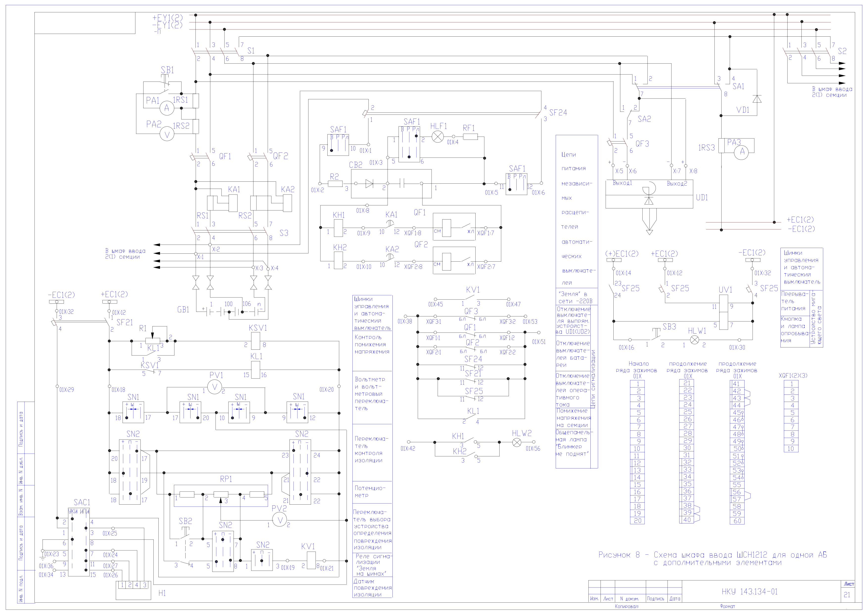Viewport: 868px width, 614px height.
Task: Select the "UV1" device label
Action: 725,290
